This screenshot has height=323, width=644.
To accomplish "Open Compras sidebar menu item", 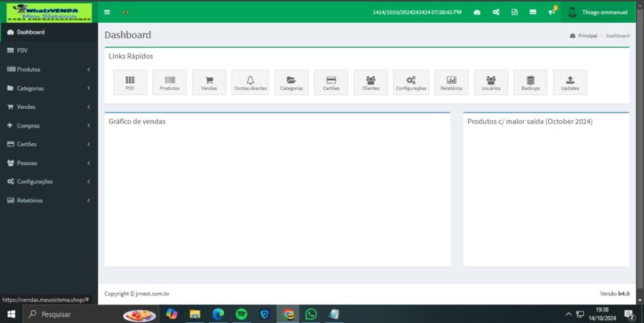I will pos(49,126).
